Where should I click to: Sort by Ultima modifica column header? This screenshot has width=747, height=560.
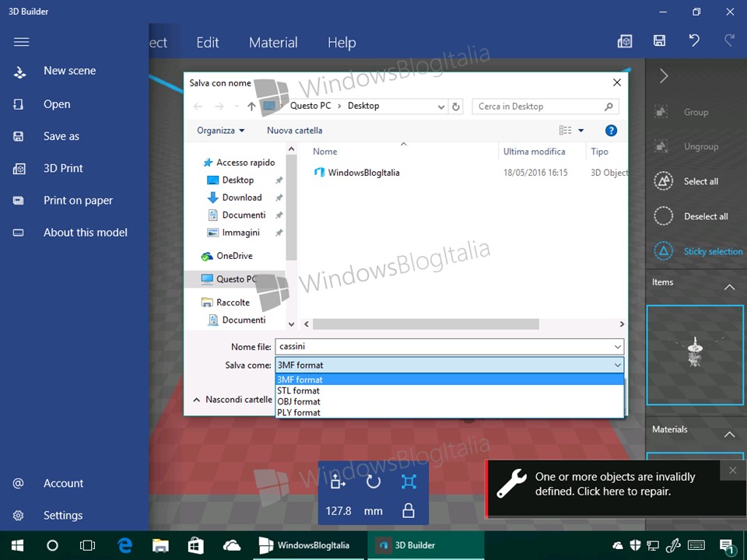pos(534,152)
